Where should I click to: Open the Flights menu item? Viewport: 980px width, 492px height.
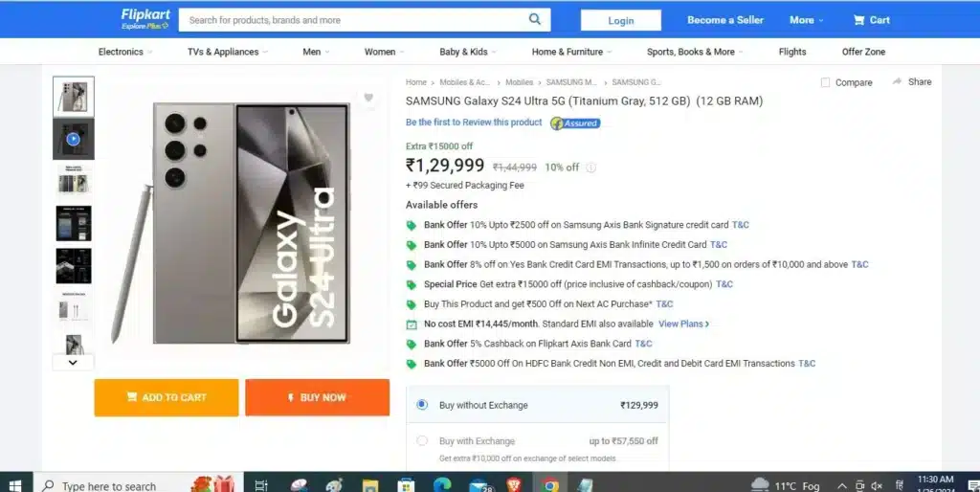(791, 52)
